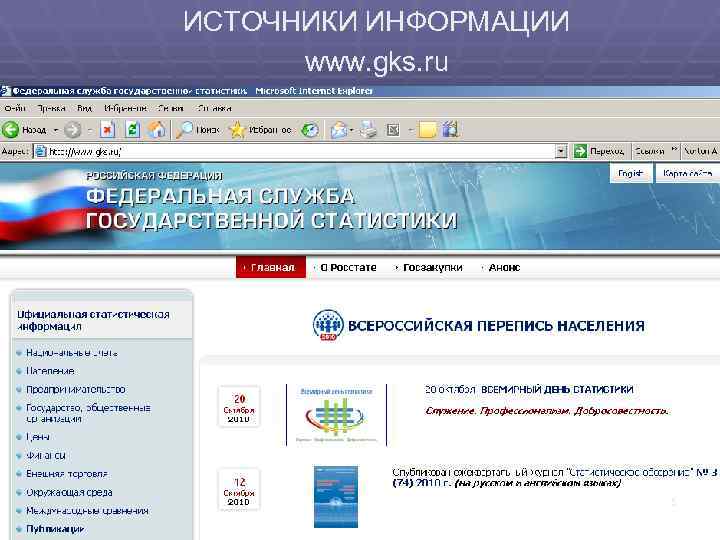This screenshot has width=720, height=540.
Task: Click the 20 Октября 2010 date box
Action: [x=239, y=407]
